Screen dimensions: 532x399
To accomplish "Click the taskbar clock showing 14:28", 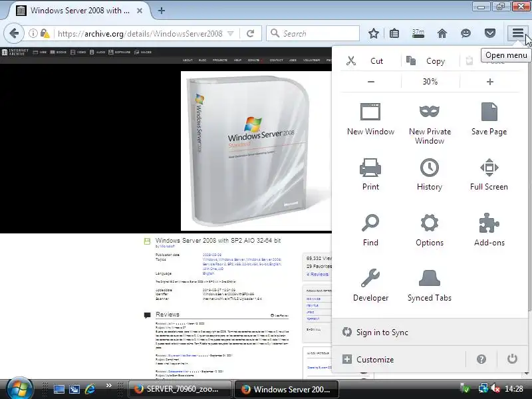I will pyautogui.click(x=514, y=389).
